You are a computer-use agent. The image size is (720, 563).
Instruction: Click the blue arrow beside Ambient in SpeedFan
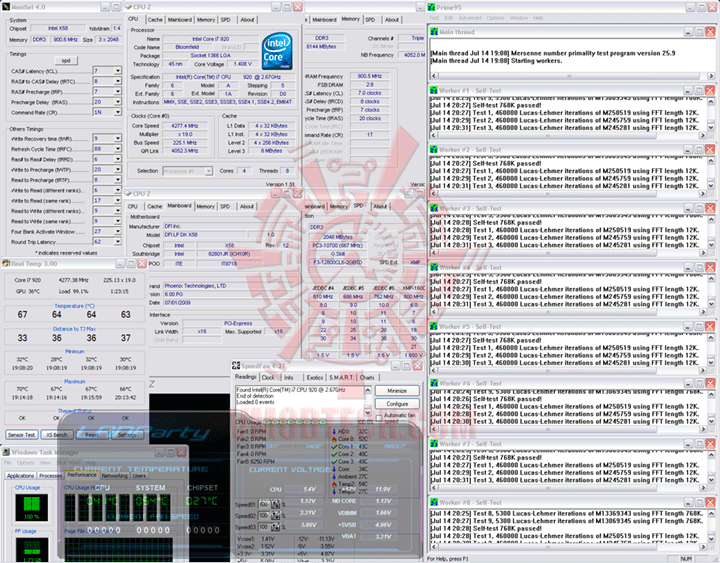coord(334,477)
